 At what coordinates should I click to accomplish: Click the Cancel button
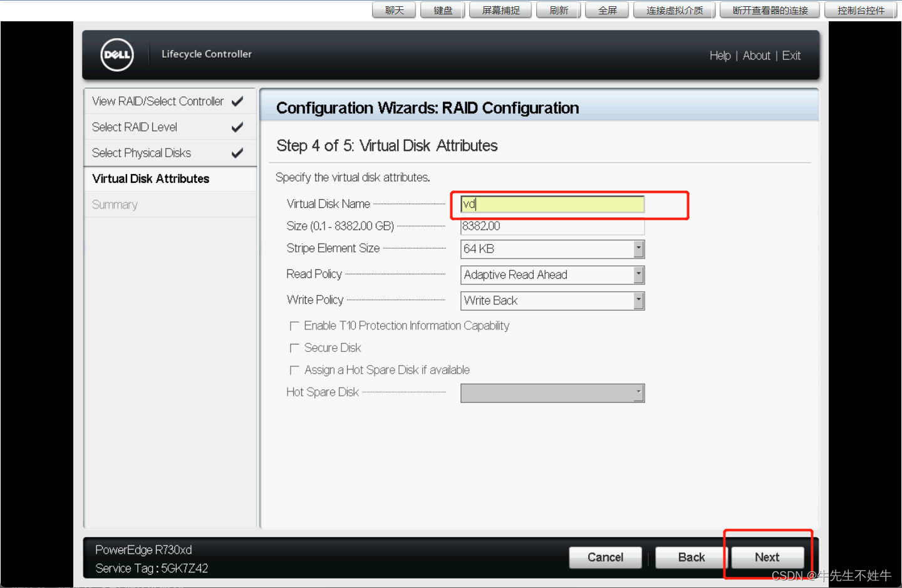coord(605,557)
